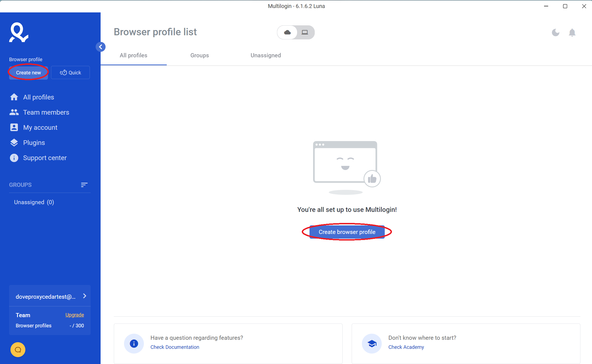Open the Groups tab
This screenshot has height=364, width=592.
(199, 55)
